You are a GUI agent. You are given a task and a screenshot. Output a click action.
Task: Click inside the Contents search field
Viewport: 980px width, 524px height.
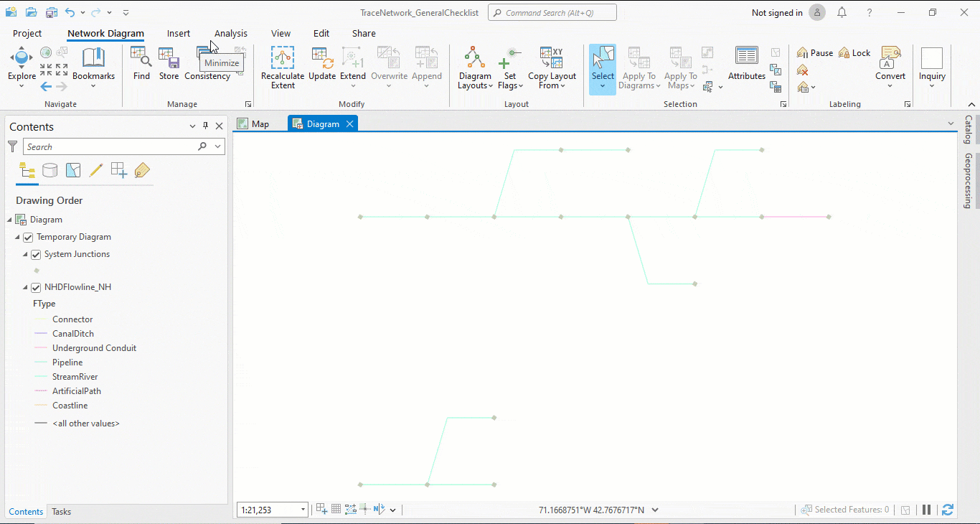pyautogui.click(x=115, y=146)
